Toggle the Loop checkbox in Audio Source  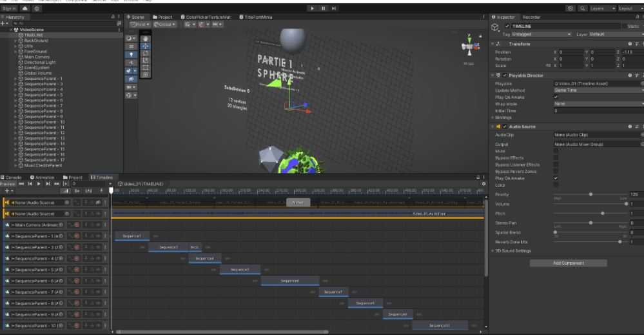coord(556,185)
